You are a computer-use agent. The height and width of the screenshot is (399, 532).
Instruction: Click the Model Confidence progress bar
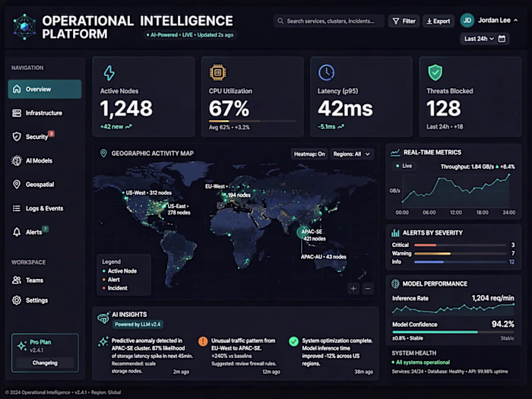pyautogui.click(x=453, y=332)
